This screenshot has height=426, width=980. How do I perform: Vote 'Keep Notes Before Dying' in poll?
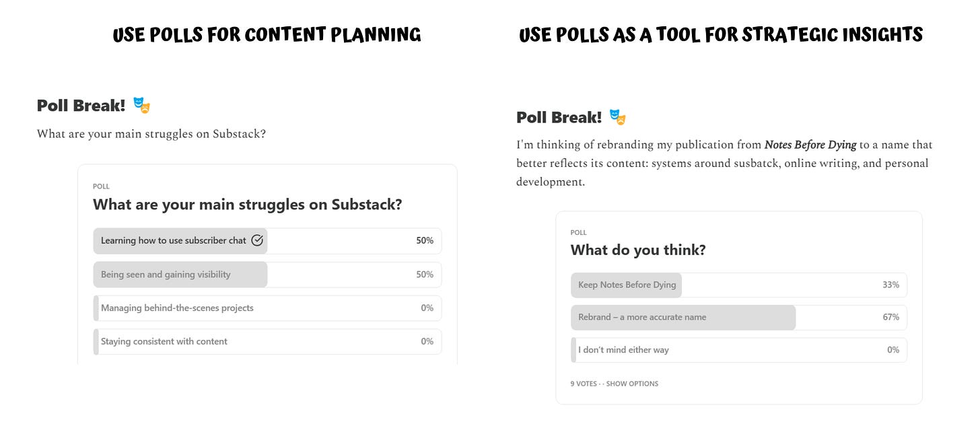[x=739, y=285]
